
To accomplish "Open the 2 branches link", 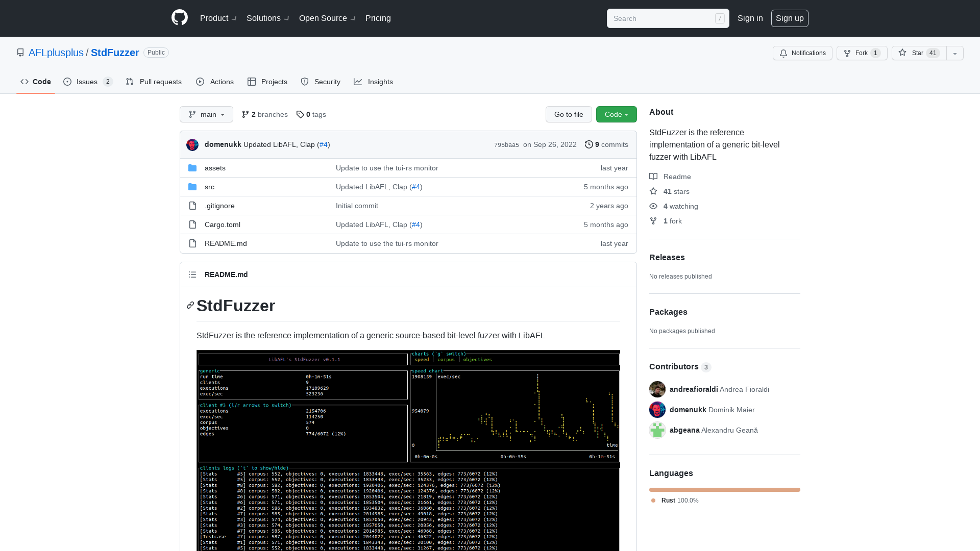I will pyautogui.click(x=265, y=114).
